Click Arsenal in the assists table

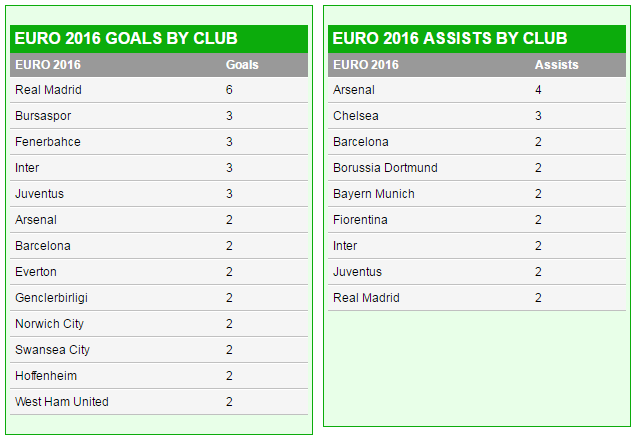click(x=354, y=90)
